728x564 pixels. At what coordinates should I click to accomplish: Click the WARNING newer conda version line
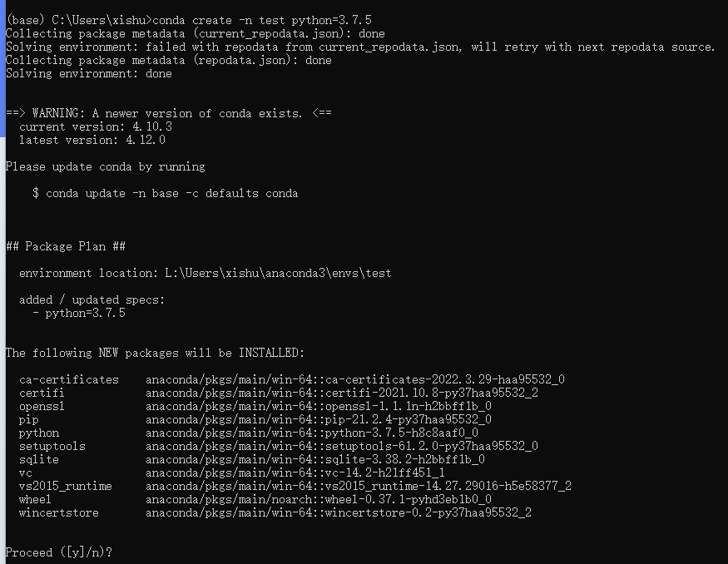tap(168, 113)
